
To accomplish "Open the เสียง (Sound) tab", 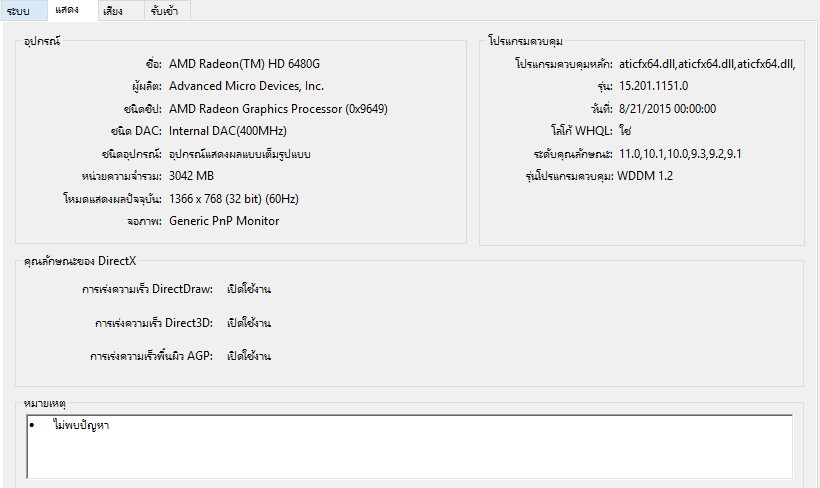I will pos(113,11).
